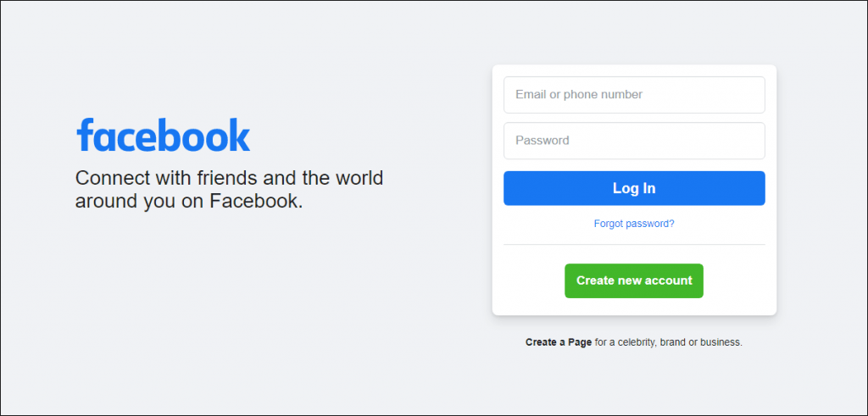Click the green Create new account button

(x=634, y=280)
